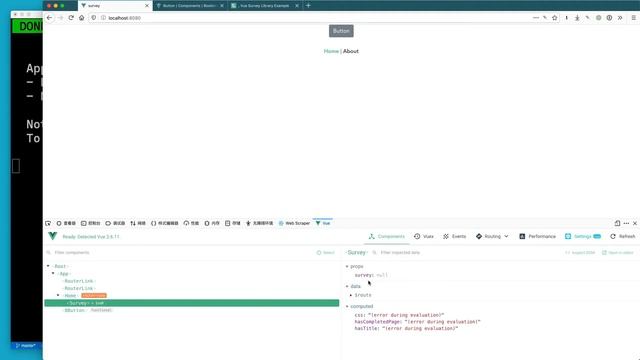The height and width of the screenshot is (360, 640).
Task: Toggle responsive design mode icon
Action: pyautogui.click(x=617, y=223)
